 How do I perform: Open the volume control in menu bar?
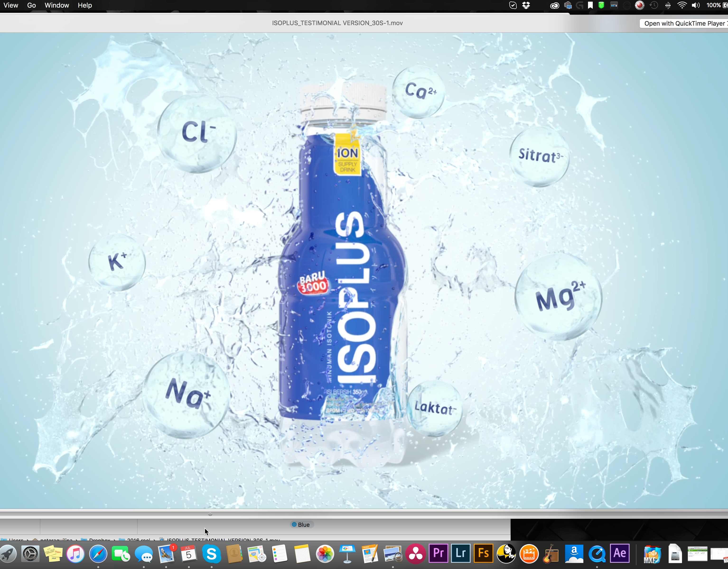[696, 5]
